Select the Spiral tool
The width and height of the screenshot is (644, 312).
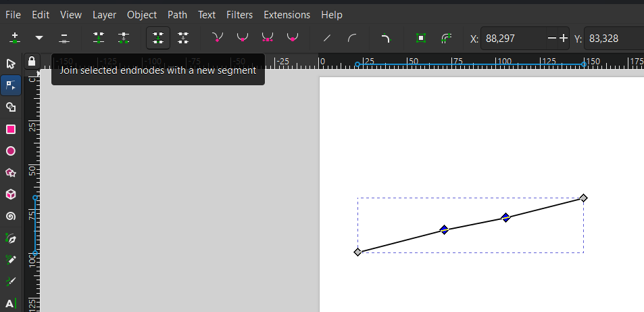tap(11, 216)
